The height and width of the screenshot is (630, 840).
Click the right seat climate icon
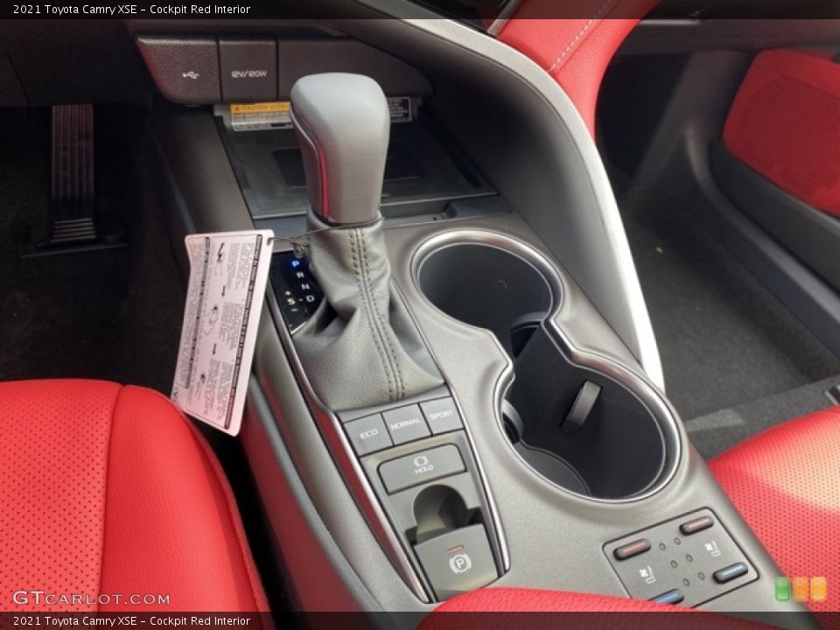pos(711,549)
